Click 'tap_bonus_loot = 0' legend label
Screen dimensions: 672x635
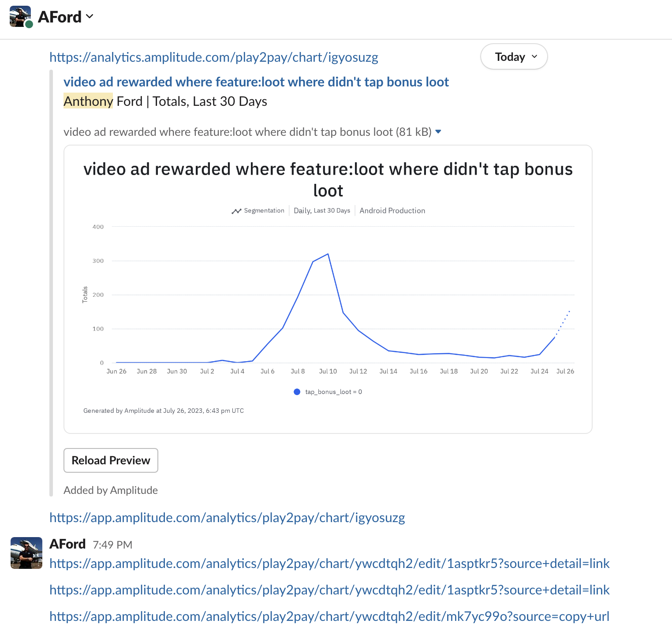[x=334, y=392]
